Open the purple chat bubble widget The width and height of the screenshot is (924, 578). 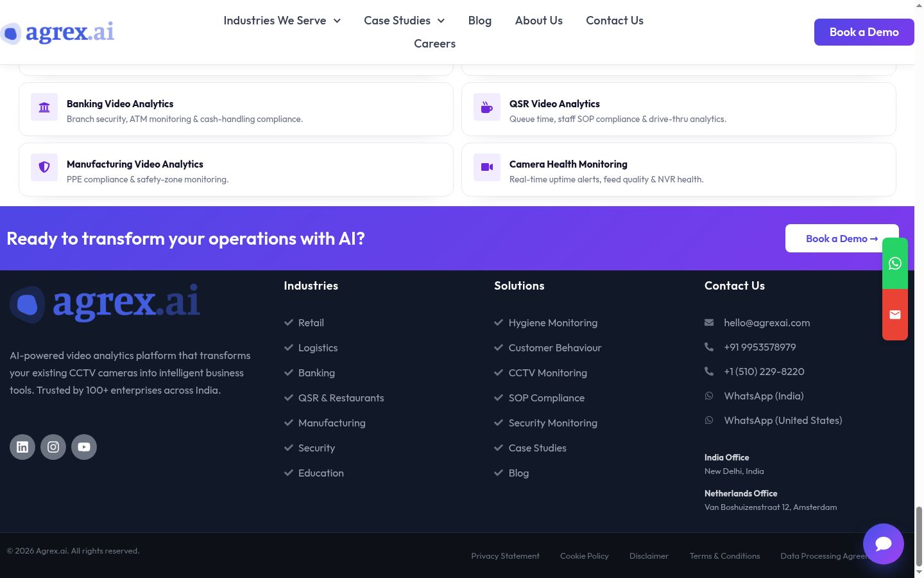click(884, 544)
